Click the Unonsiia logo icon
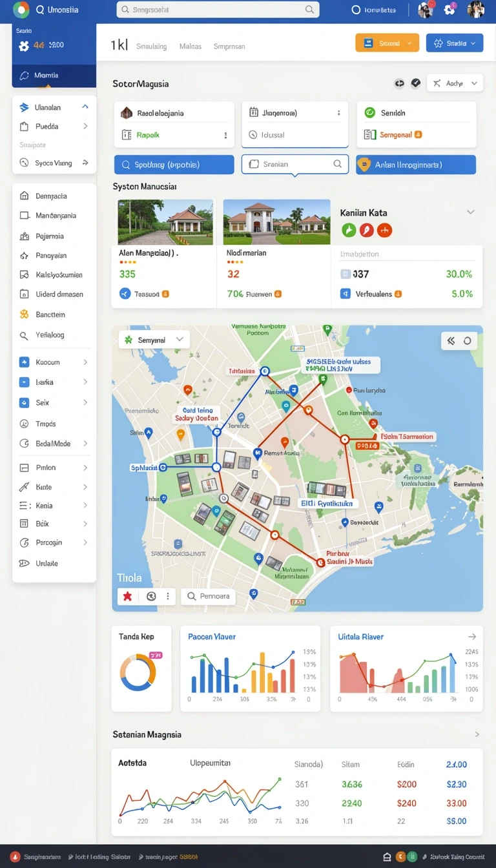The image size is (496, 868). [x=21, y=10]
